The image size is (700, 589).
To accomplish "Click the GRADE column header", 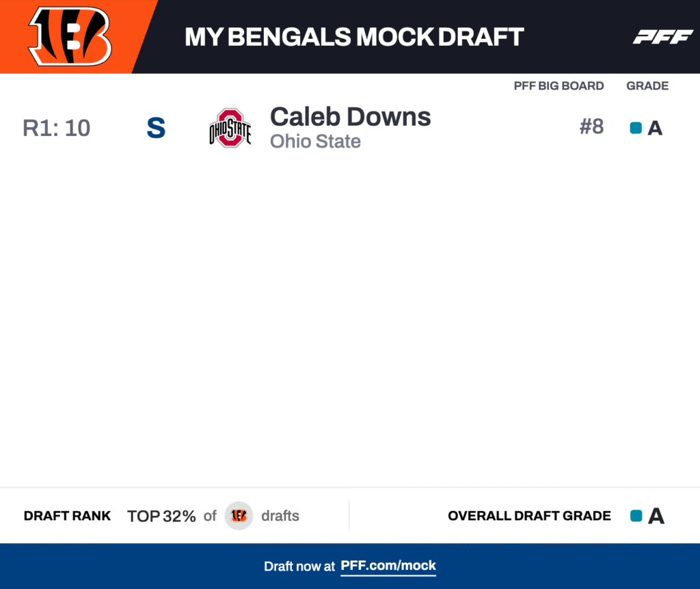I will click(x=647, y=86).
